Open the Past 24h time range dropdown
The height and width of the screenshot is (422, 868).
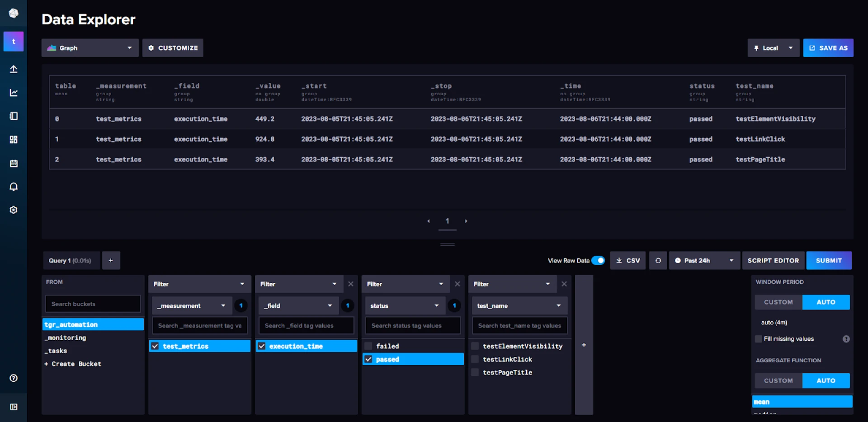(704, 261)
